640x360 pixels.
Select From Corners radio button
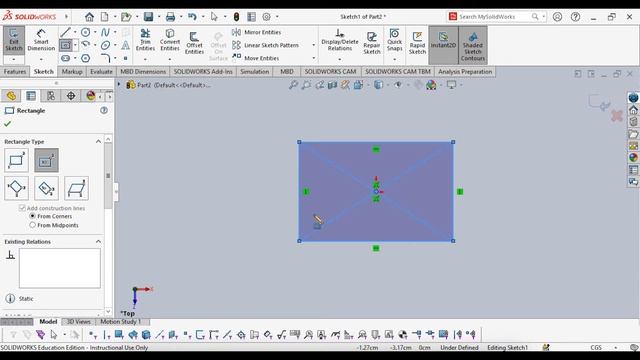pos(33,216)
